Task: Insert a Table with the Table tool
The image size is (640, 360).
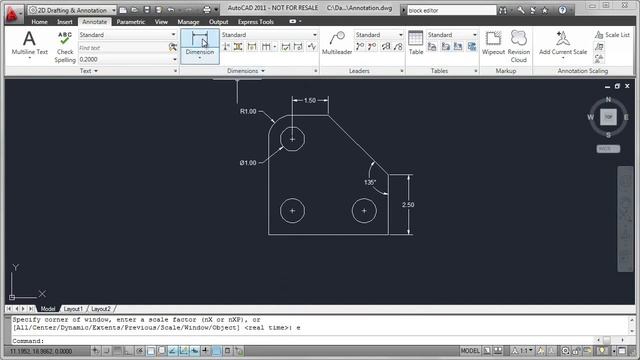Action: tap(416, 43)
